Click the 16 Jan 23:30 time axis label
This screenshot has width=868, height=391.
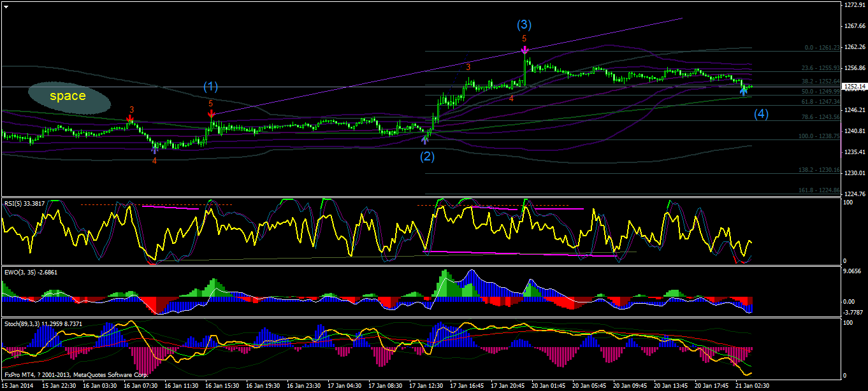pos(305,386)
